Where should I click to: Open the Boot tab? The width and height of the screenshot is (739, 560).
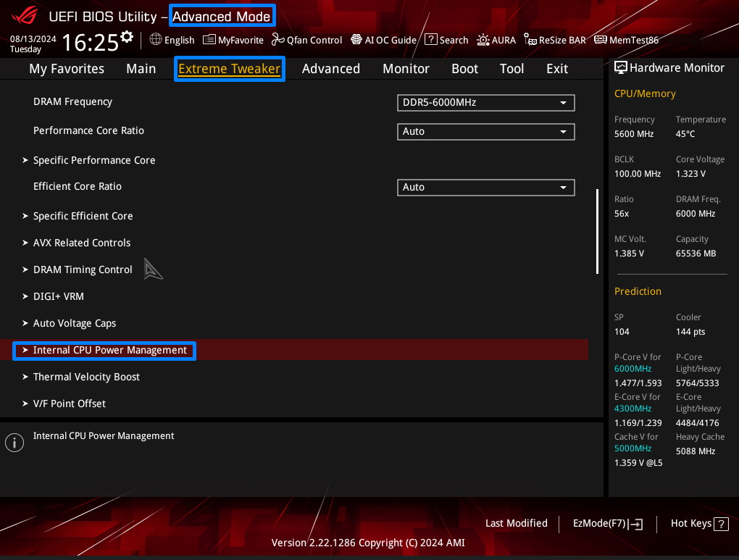click(464, 69)
